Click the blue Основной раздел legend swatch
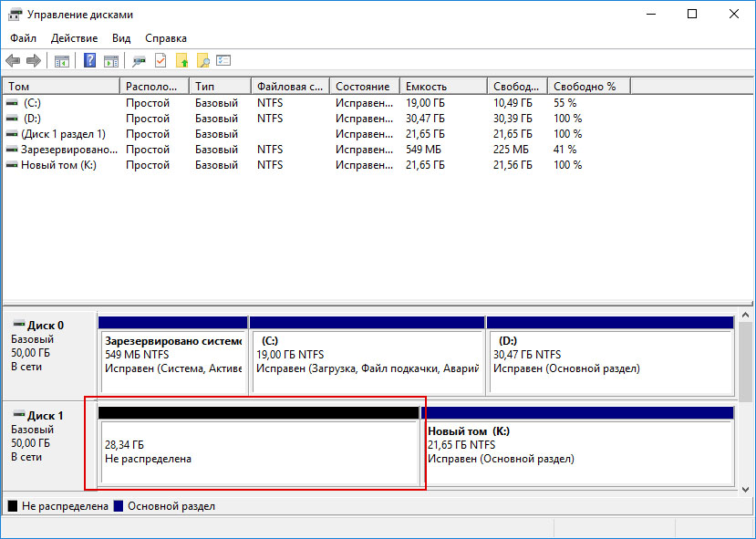The width and height of the screenshot is (756, 539). (x=119, y=506)
